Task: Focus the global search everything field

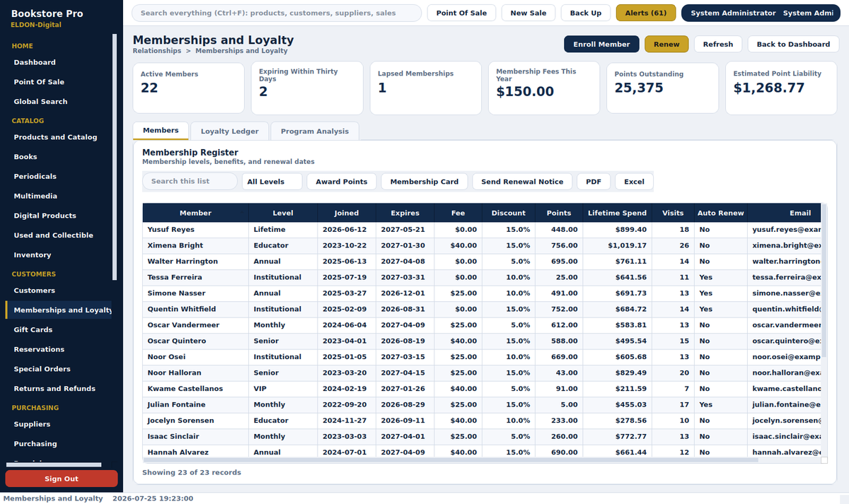Action: point(277,13)
